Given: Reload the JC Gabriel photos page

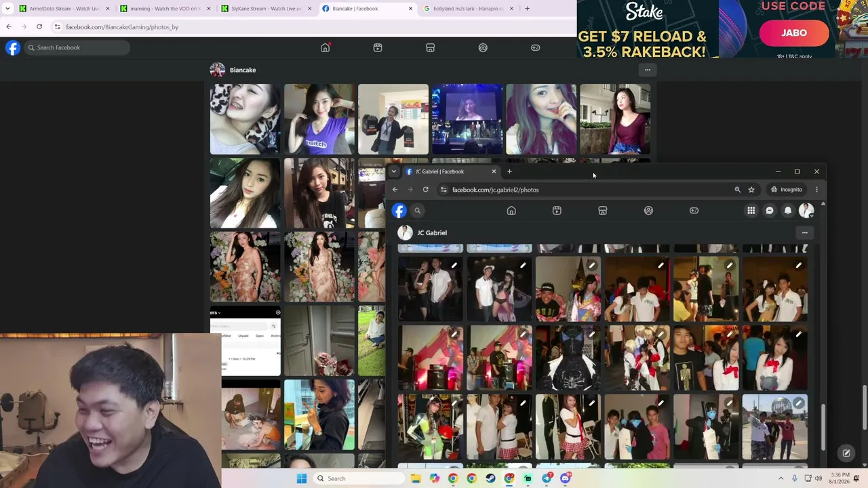Looking at the screenshot, I should [x=425, y=190].
